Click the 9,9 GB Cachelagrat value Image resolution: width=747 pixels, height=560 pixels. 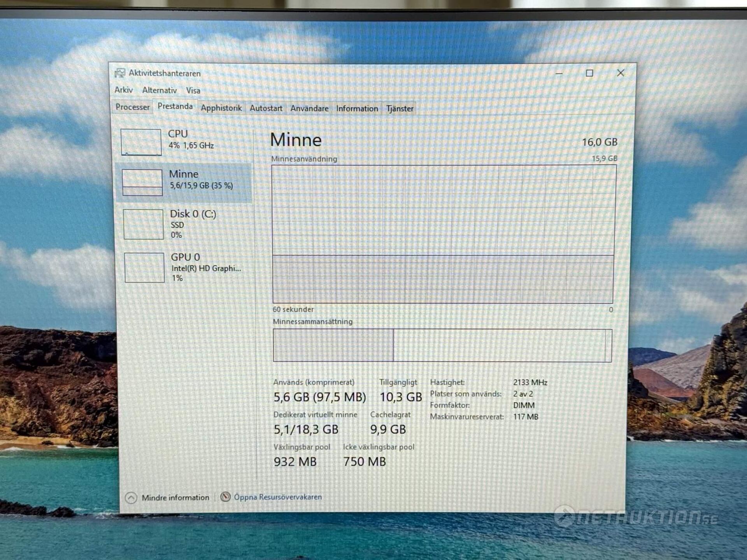pyautogui.click(x=388, y=429)
